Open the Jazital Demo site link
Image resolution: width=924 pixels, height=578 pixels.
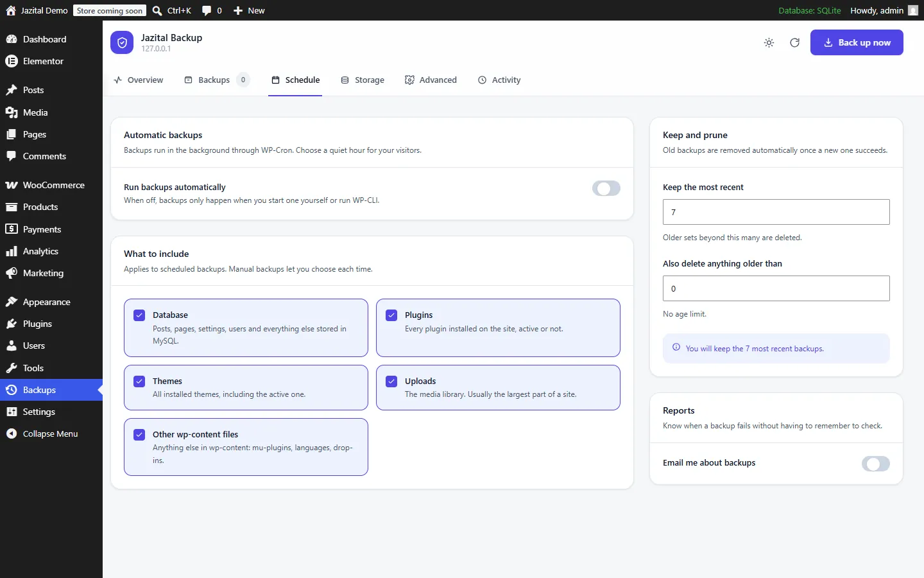click(37, 10)
